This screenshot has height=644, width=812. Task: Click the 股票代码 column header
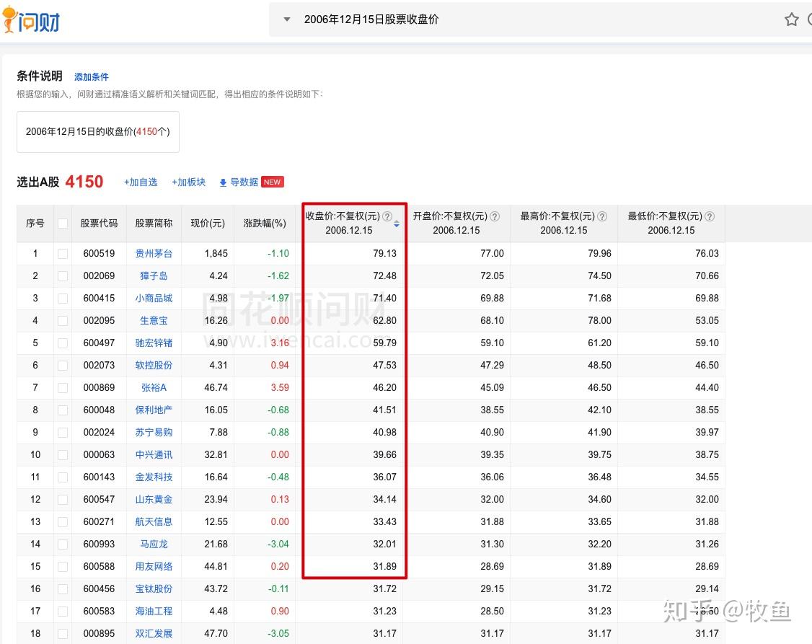99,223
